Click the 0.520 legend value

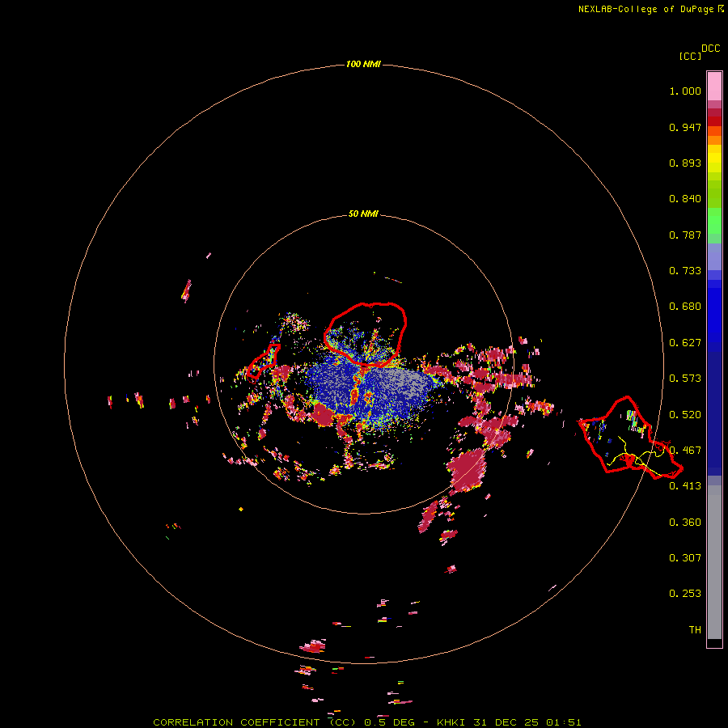click(685, 415)
